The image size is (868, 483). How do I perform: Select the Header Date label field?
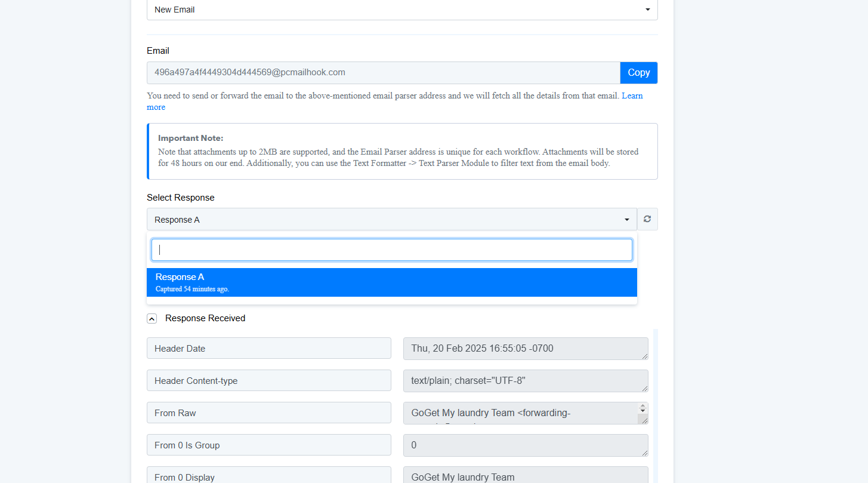pos(269,348)
